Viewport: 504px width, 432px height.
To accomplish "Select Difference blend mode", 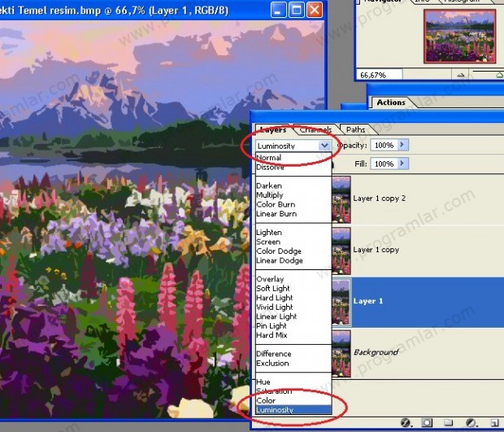I will coord(273,354).
